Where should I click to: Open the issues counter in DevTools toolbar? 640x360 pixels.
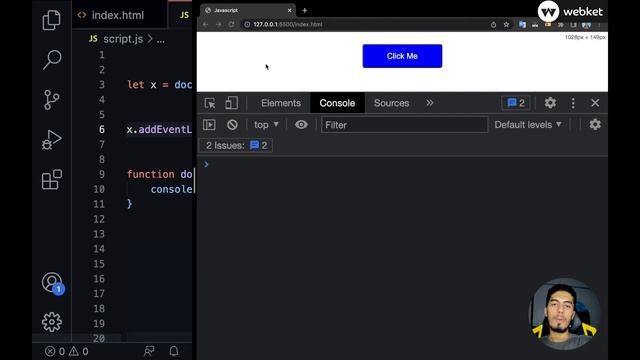coord(516,103)
